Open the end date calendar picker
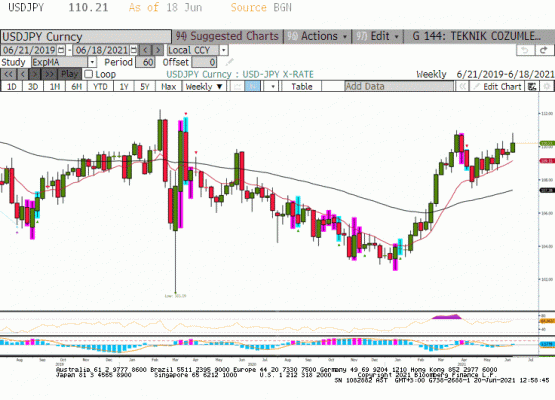 [x=134, y=50]
